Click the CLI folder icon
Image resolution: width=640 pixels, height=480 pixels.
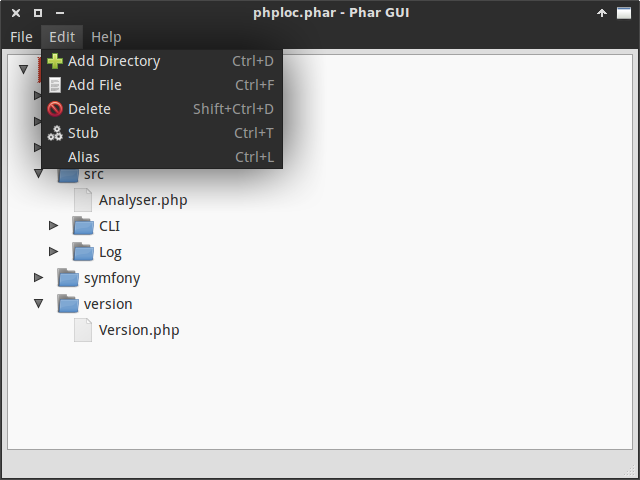[x=83, y=226]
